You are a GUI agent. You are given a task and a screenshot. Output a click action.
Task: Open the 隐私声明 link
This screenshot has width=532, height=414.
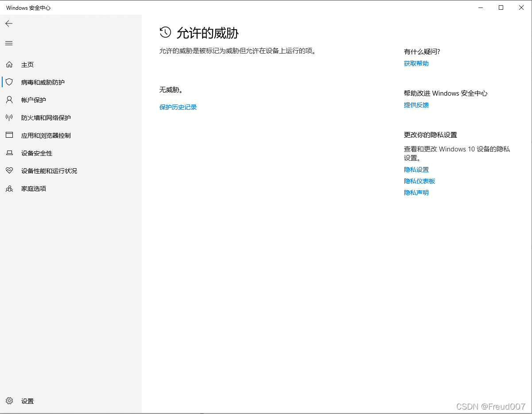coord(416,193)
